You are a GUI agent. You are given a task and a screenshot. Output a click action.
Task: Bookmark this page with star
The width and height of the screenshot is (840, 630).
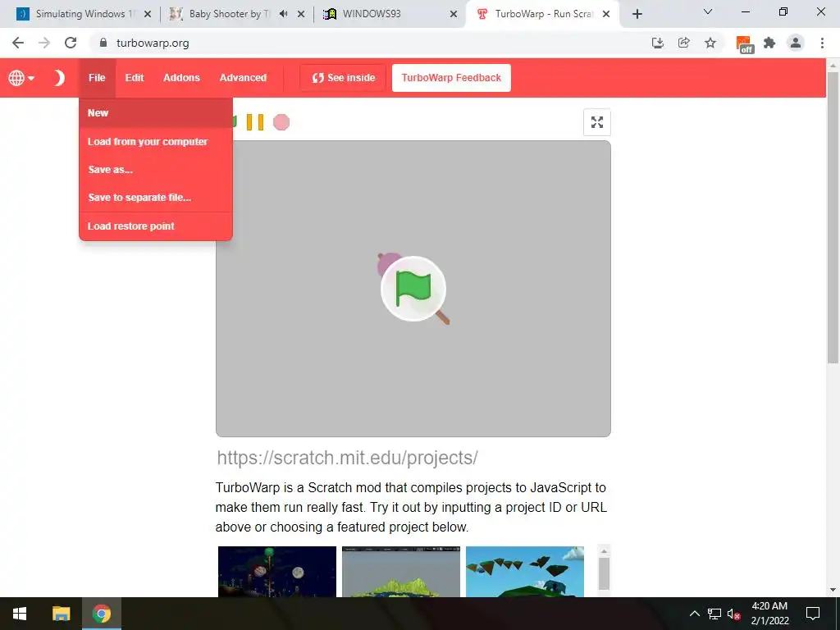[x=710, y=43]
